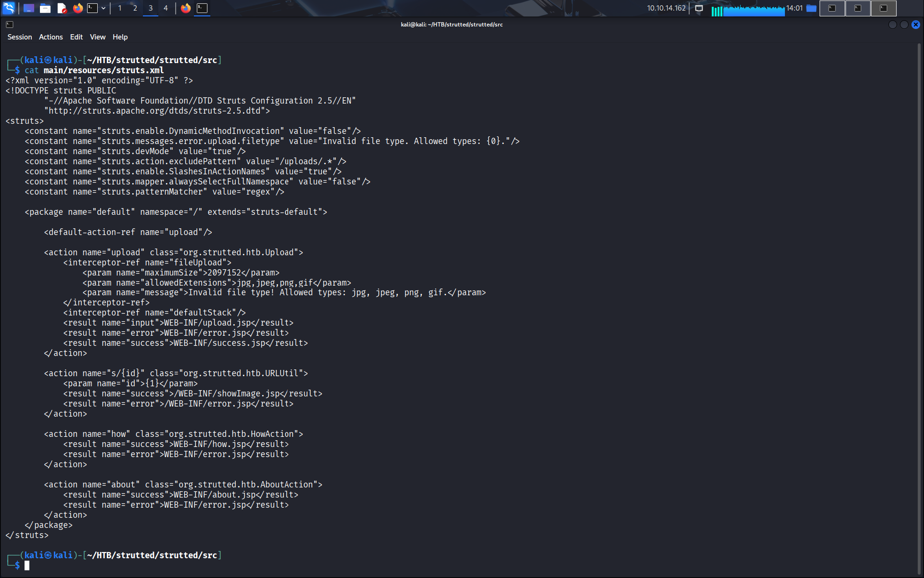Click the network connection tray icon

point(699,8)
